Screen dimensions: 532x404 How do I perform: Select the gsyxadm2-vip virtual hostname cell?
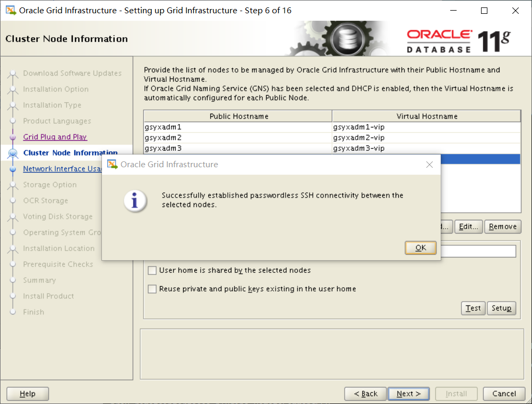point(426,137)
